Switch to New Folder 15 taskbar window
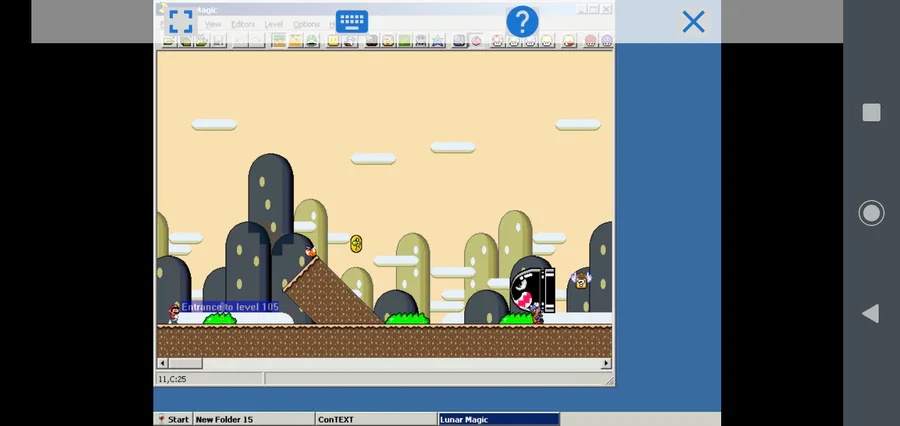Viewport: 900px width, 426px height. 254,419
